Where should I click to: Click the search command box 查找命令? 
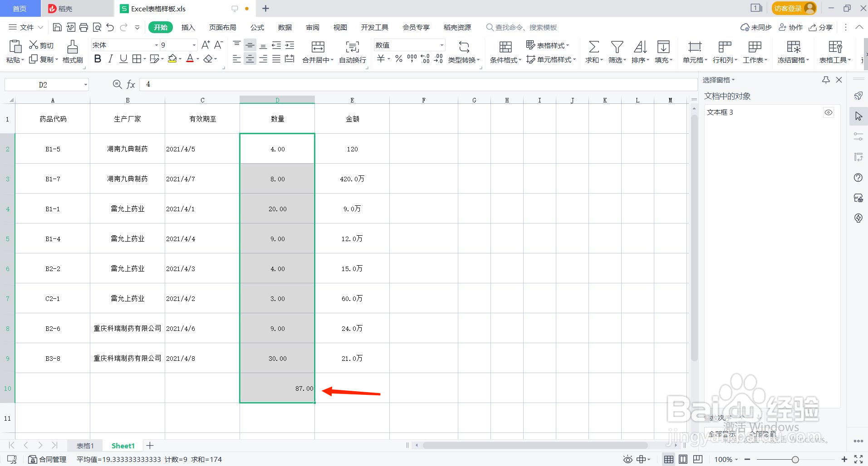pyautogui.click(x=522, y=28)
